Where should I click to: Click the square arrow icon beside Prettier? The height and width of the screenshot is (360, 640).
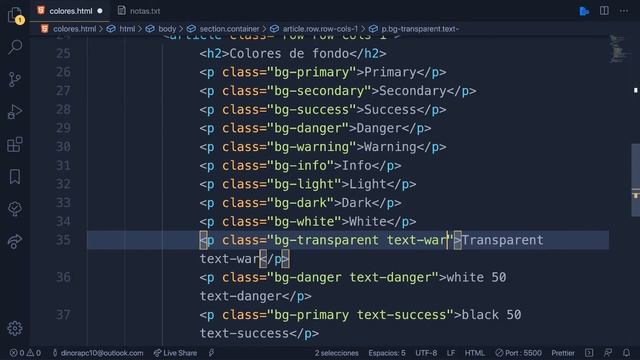(x=589, y=353)
